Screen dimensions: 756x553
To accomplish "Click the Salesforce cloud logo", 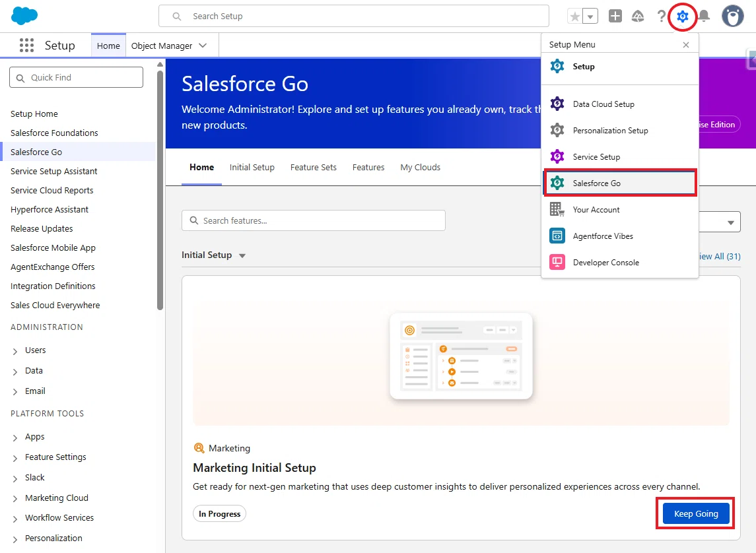I will (x=24, y=16).
